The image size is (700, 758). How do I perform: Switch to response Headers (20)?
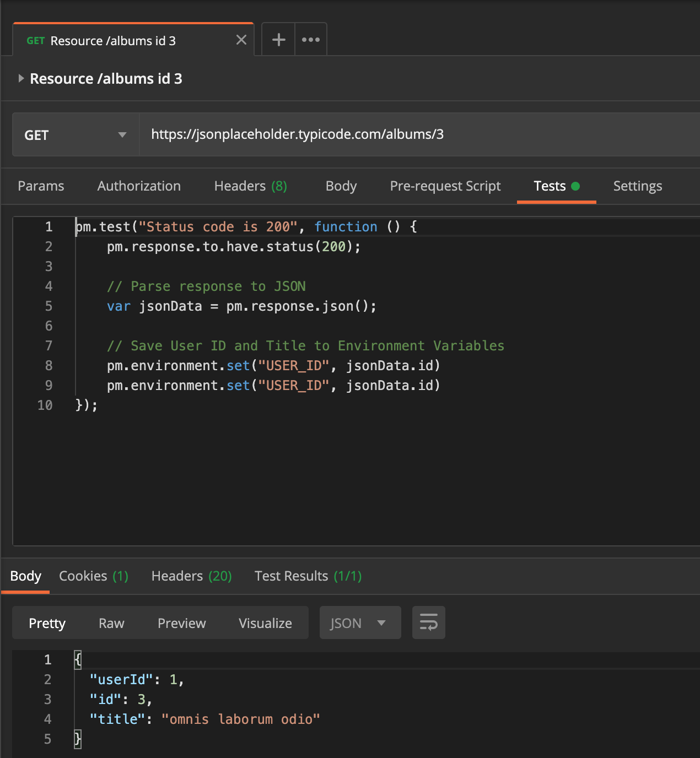click(191, 576)
